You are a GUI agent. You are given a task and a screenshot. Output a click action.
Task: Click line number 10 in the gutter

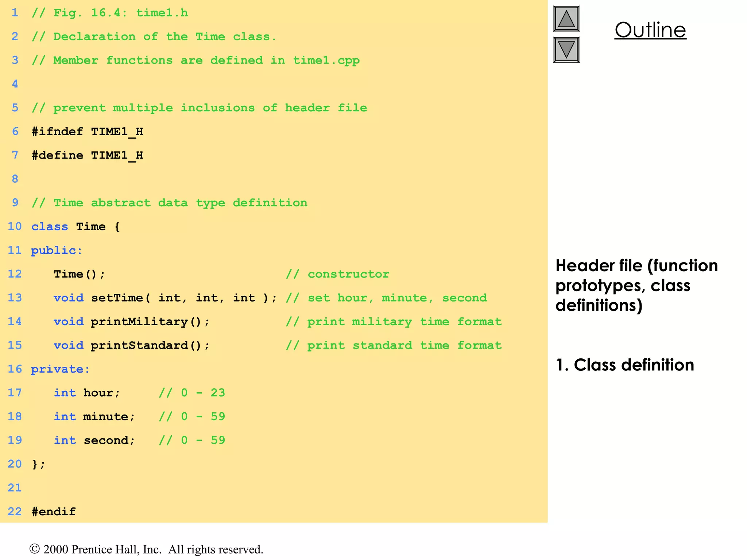coord(15,226)
